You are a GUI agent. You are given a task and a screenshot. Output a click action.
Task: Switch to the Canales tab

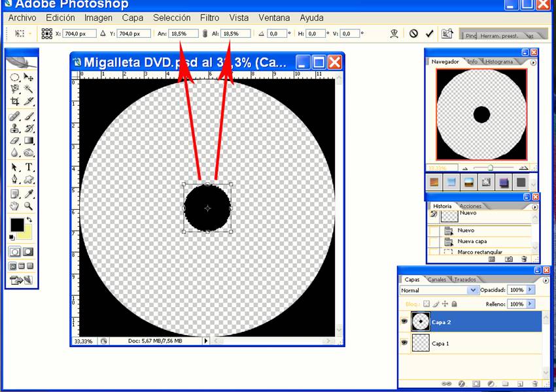[436, 280]
